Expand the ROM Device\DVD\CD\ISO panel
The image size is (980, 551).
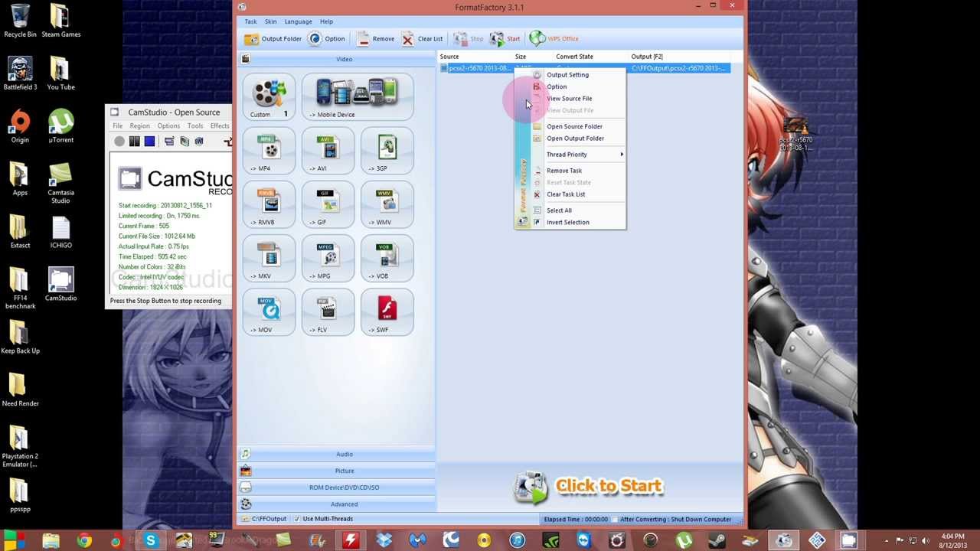tap(338, 487)
